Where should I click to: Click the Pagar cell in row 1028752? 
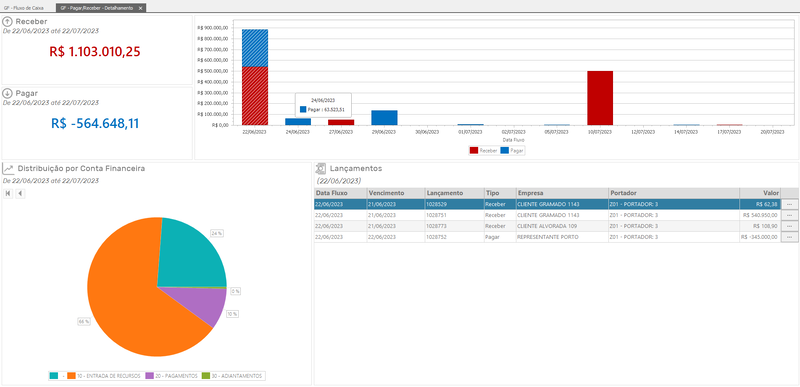click(500, 237)
